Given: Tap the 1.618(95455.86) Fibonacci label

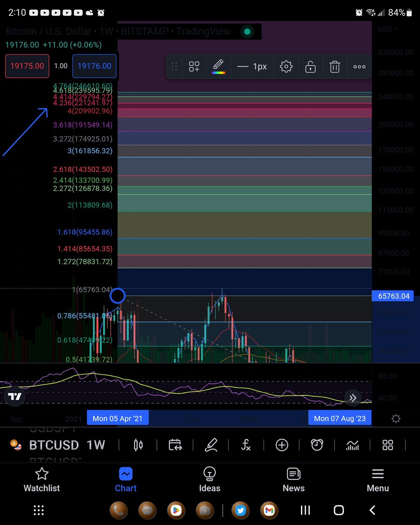Looking at the screenshot, I should click(x=85, y=232).
